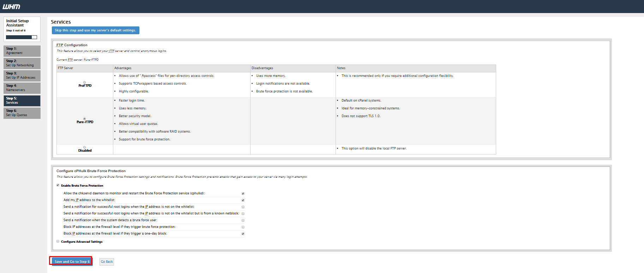Click Save and Go to Step 6

click(x=72, y=261)
